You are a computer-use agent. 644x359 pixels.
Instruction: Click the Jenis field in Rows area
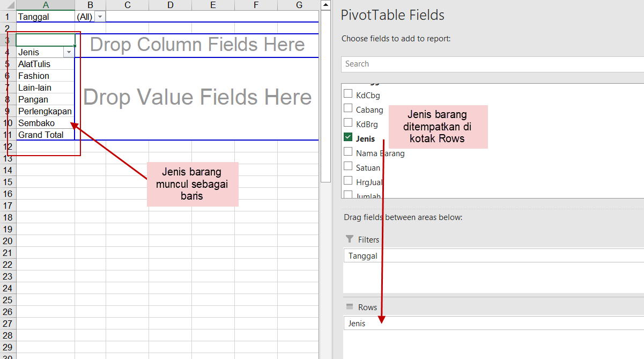(x=357, y=323)
